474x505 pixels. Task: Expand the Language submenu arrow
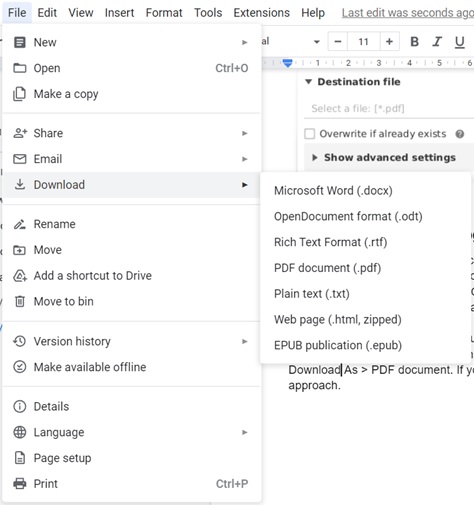(x=245, y=432)
